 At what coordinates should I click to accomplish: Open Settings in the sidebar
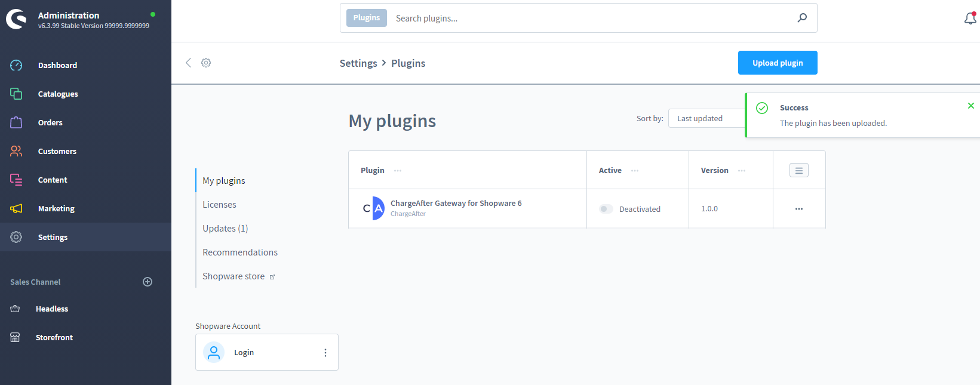[x=85, y=237]
